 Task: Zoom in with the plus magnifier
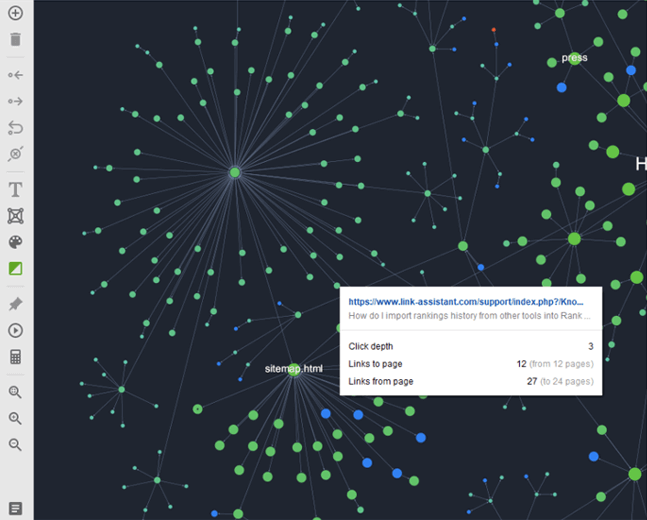[15, 418]
